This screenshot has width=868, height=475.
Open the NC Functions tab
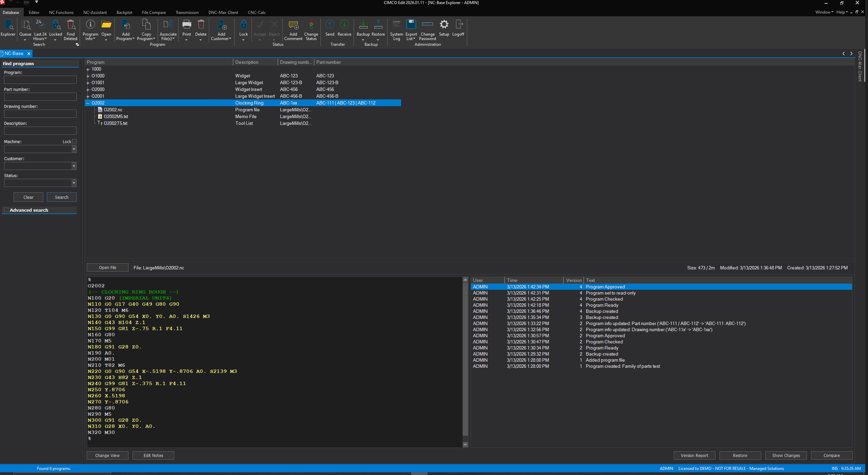tap(61, 13)
